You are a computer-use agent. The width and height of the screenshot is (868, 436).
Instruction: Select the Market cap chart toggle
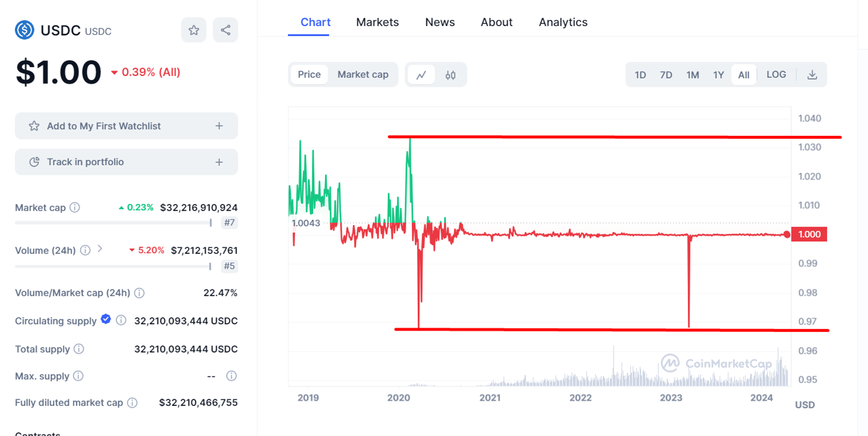363,75
